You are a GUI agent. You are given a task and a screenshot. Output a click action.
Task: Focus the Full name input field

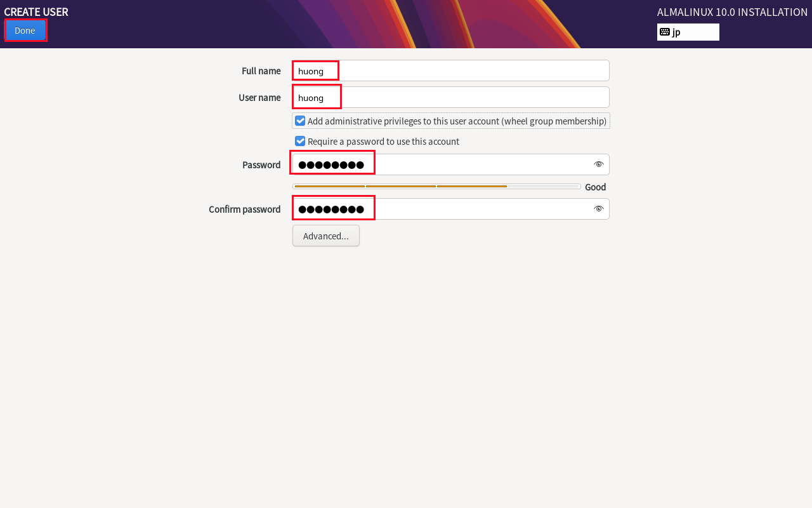(451, 70)
